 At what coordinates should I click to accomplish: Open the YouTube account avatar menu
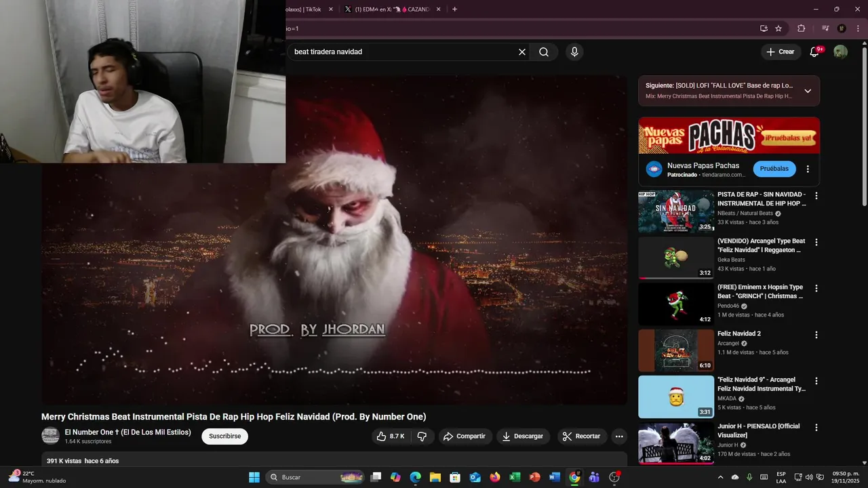pos(840,52)
